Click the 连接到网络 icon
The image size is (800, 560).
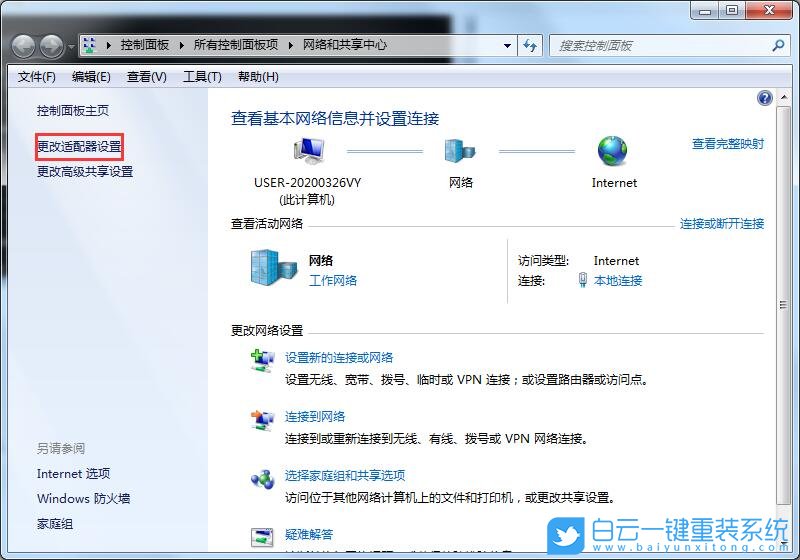[x=262, y=420]
